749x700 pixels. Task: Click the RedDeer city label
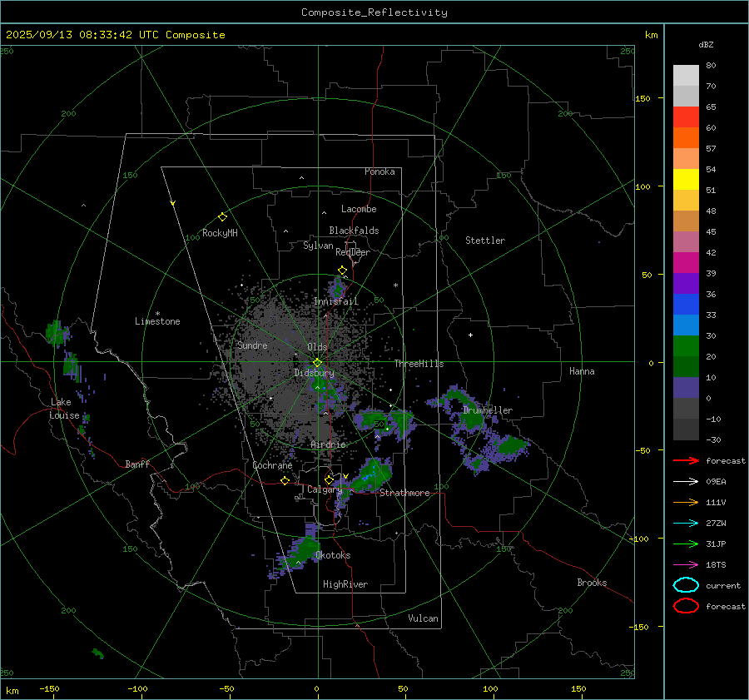pyautogui.click(x=353, y=252)
